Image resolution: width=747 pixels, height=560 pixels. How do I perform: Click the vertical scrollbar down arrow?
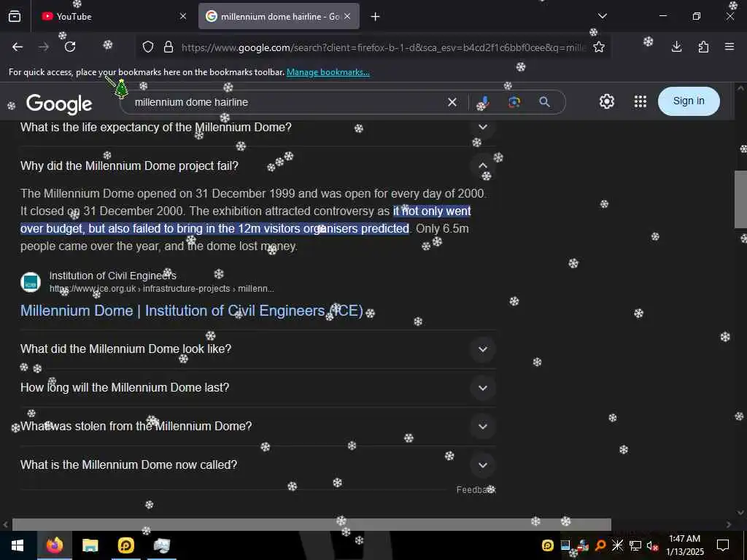740,513
